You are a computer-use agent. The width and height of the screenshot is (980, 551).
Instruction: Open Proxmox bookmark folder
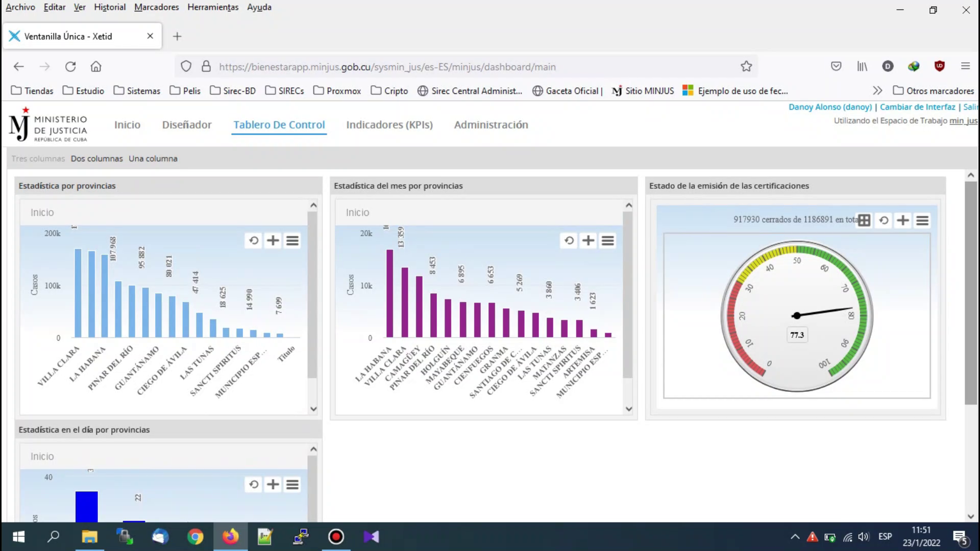point(337,91)
